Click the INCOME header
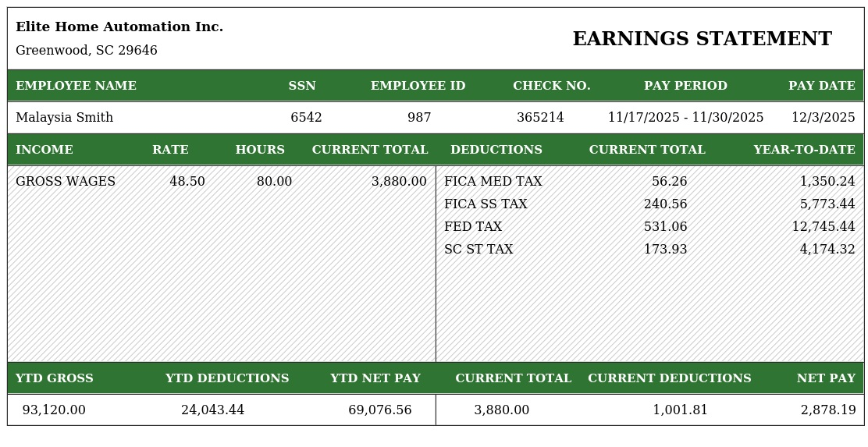 [x=44, y=150]
